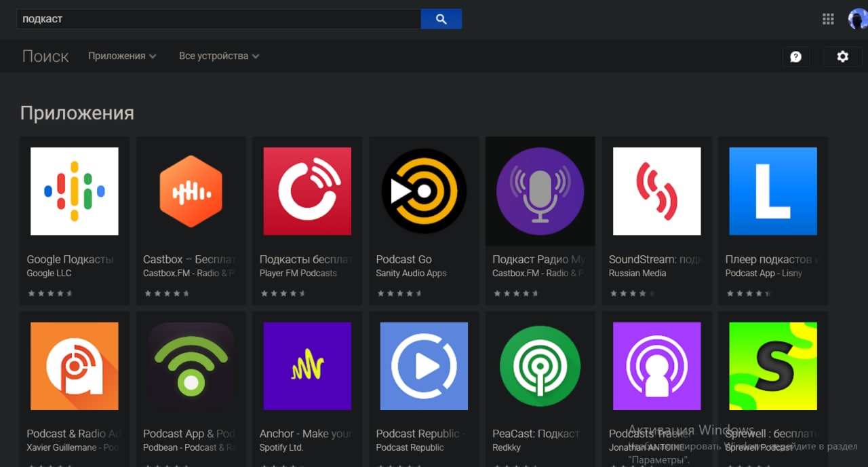This screenshot has height=467, width=868.
Task: Open the Russian Media developer link
Action: [637, 273]
